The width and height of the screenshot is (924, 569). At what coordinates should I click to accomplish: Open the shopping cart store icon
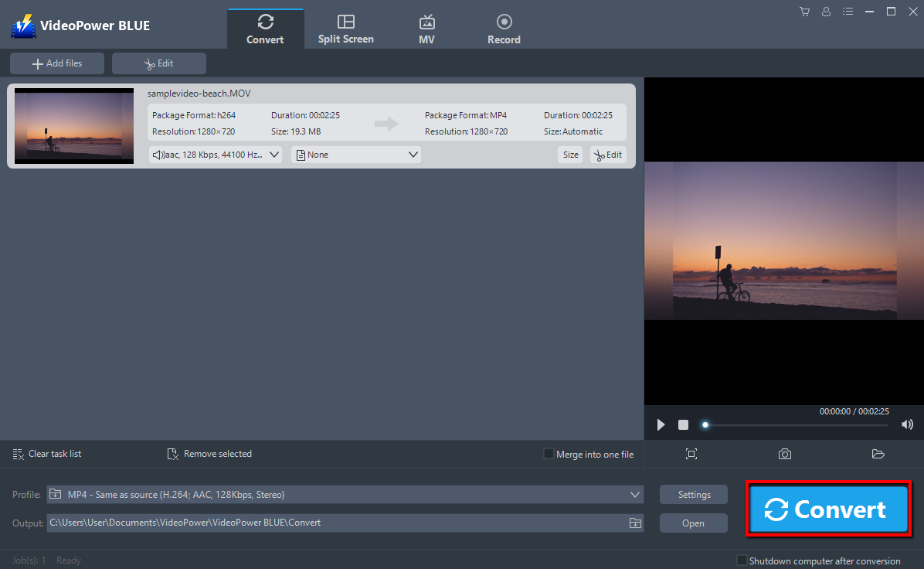[804, 12]
